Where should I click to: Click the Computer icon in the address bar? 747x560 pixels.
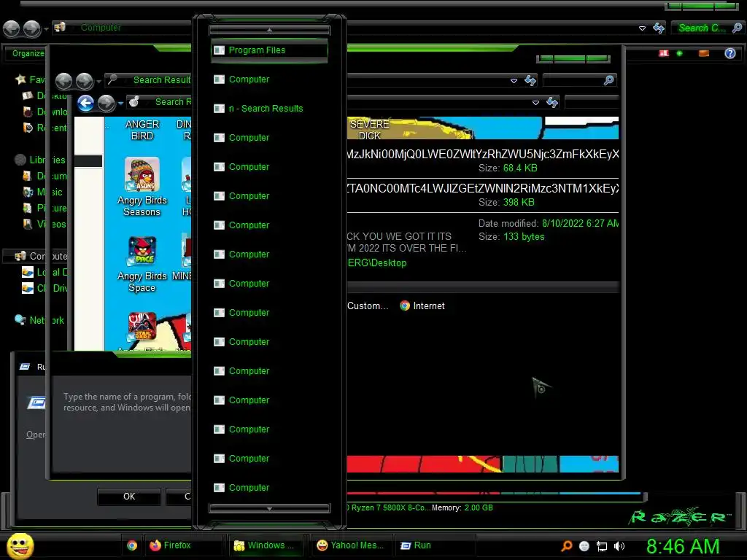click(x=60, y=27)
